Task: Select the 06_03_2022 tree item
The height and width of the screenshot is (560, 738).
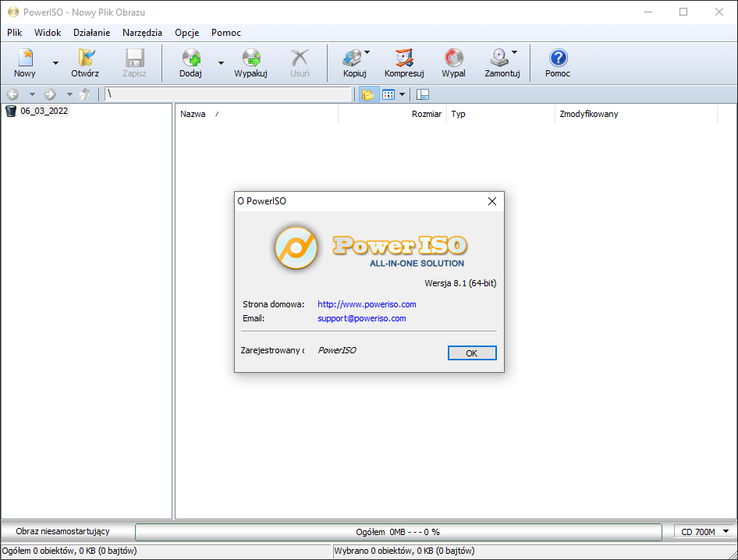Action: coord(44,111)
